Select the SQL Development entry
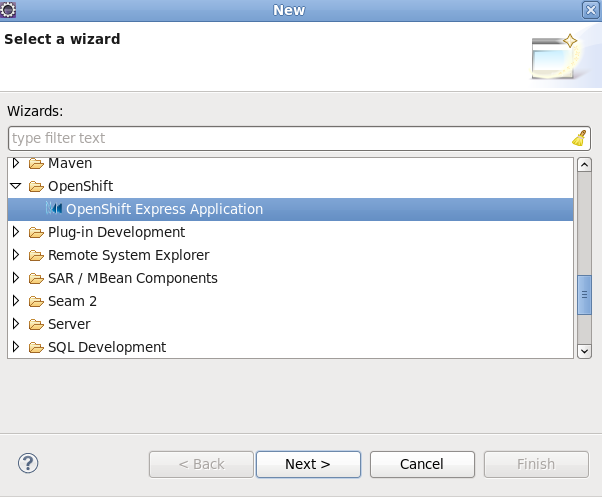 (x=107, y=347)
